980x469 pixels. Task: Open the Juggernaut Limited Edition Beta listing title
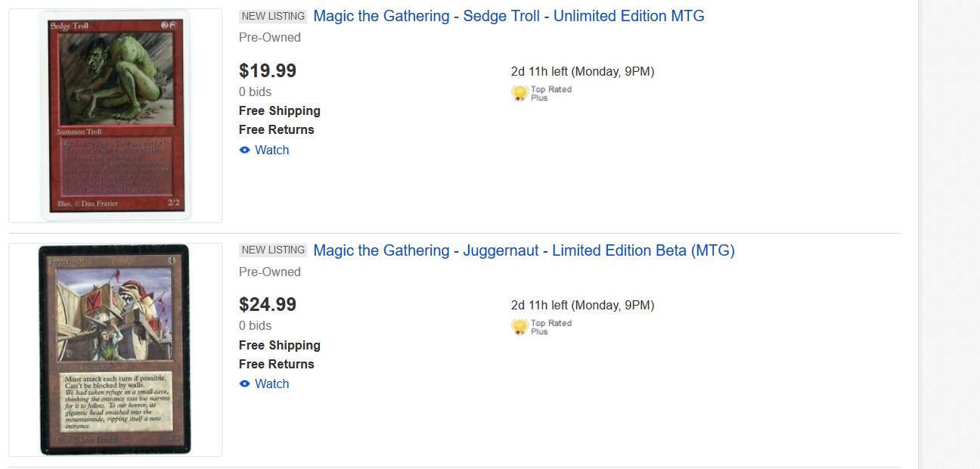pos(523,250)
